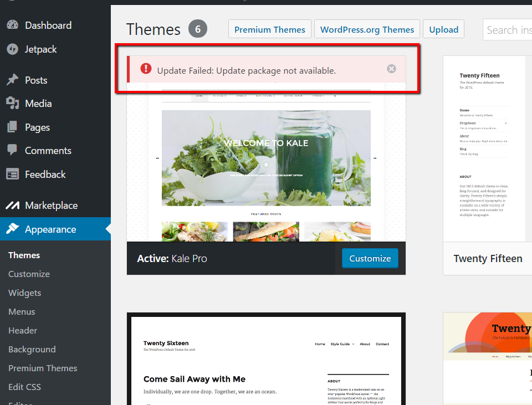
Task: Open the Background submenu item
Action: coord(32,350)
